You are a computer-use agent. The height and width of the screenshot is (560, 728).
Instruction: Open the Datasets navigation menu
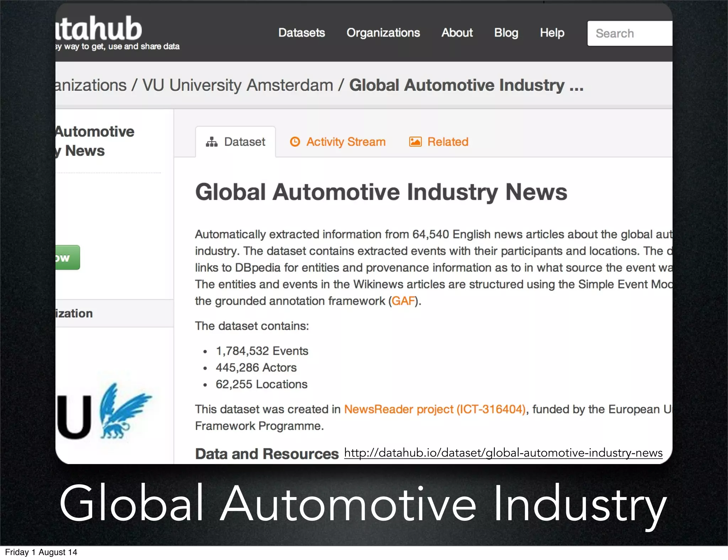(x=301, y=33)
